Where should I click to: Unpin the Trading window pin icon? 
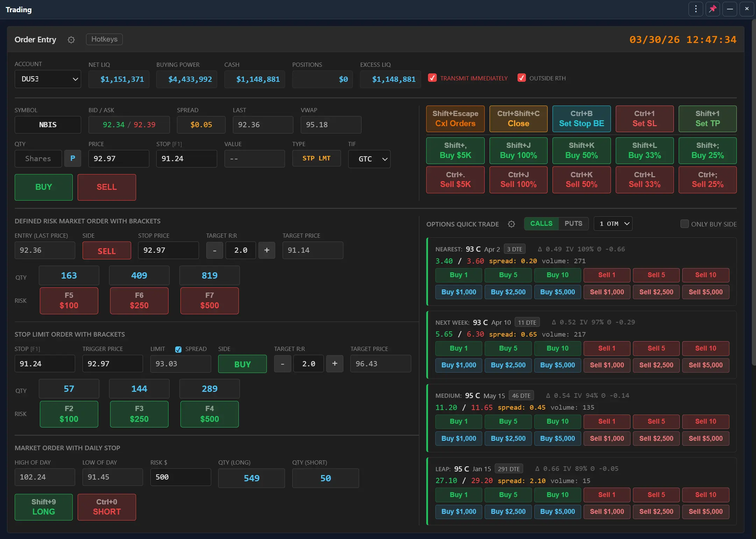point(712,9)
